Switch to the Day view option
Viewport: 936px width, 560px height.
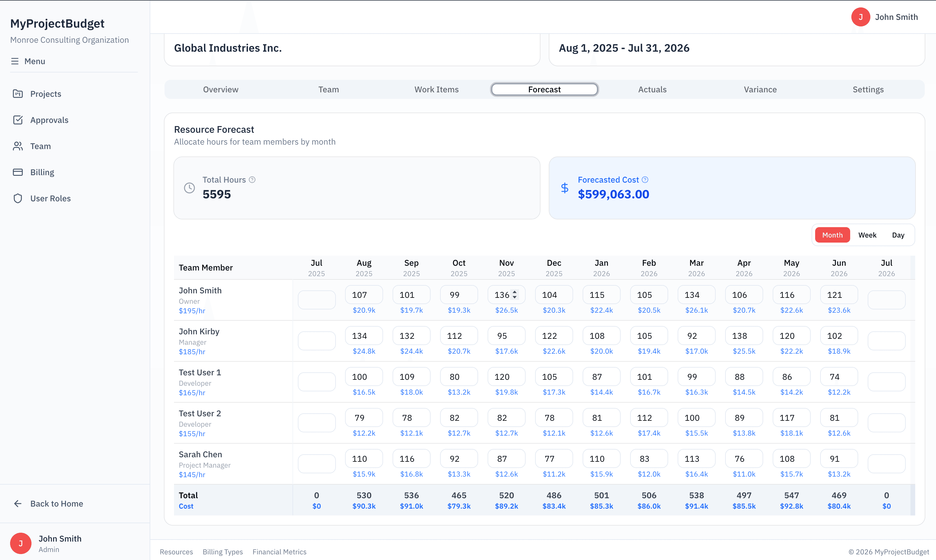pyautogui.click(x=898, y=235)
